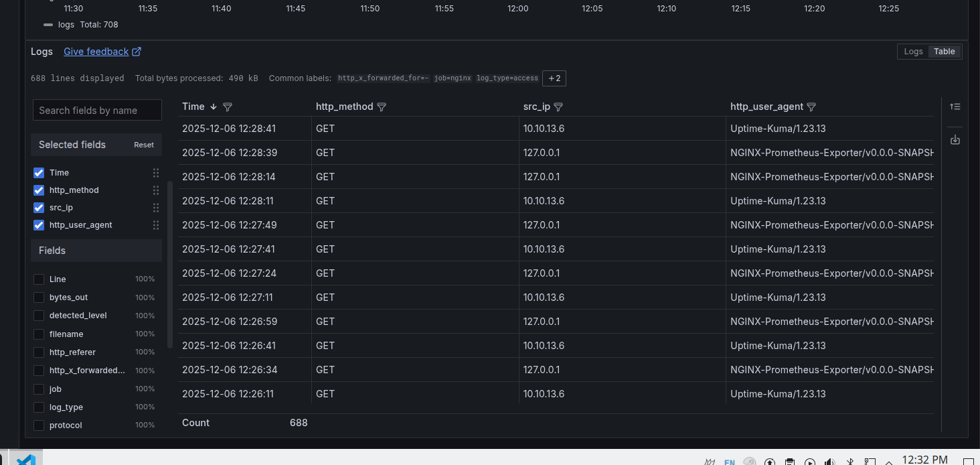Expand the +2 common labels button
The height and width of the screenshot is (465, 980).
pos(554,78)
